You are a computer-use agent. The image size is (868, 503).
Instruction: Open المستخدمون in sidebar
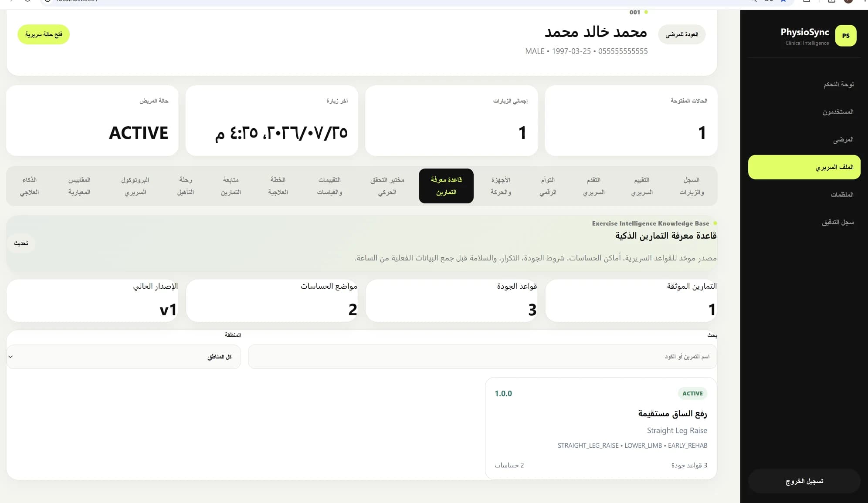coord(804,112)
